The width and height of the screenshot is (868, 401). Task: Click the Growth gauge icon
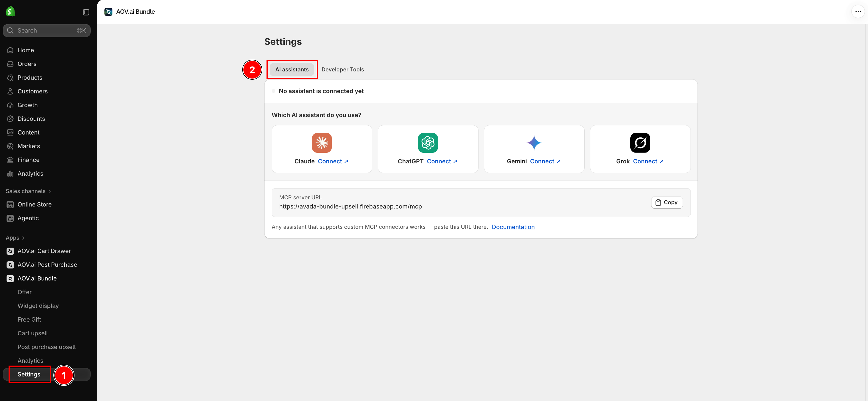coord(11,105)
